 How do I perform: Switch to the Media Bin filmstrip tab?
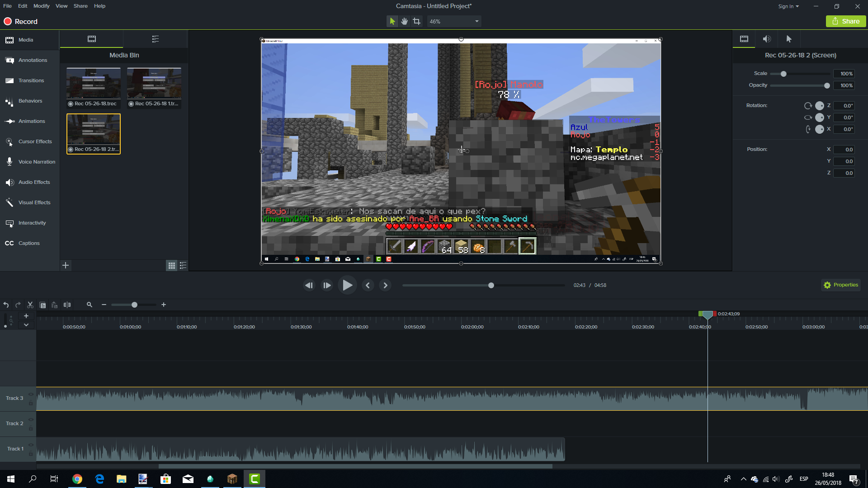point(92,39)
